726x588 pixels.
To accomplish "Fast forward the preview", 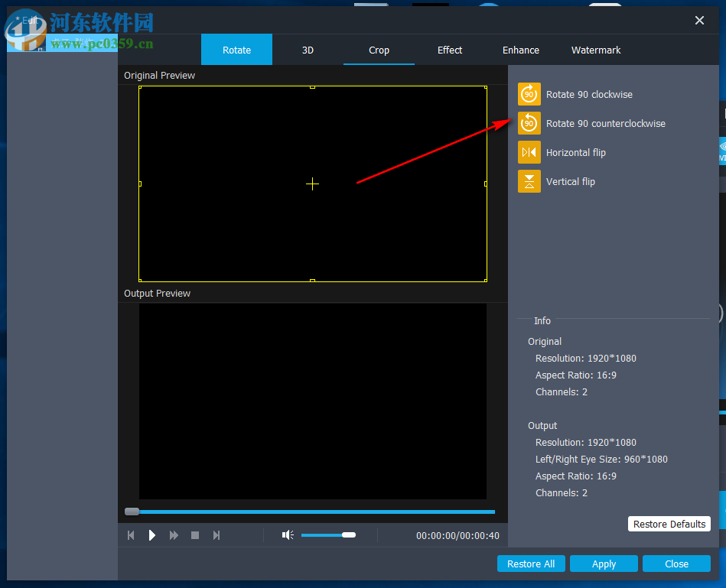I will coord(173,534).
